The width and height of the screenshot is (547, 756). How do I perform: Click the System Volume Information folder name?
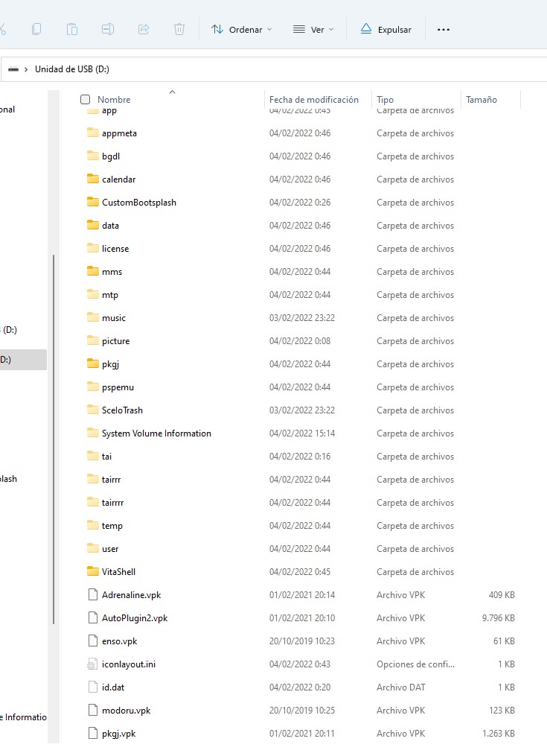pos(156,433)
